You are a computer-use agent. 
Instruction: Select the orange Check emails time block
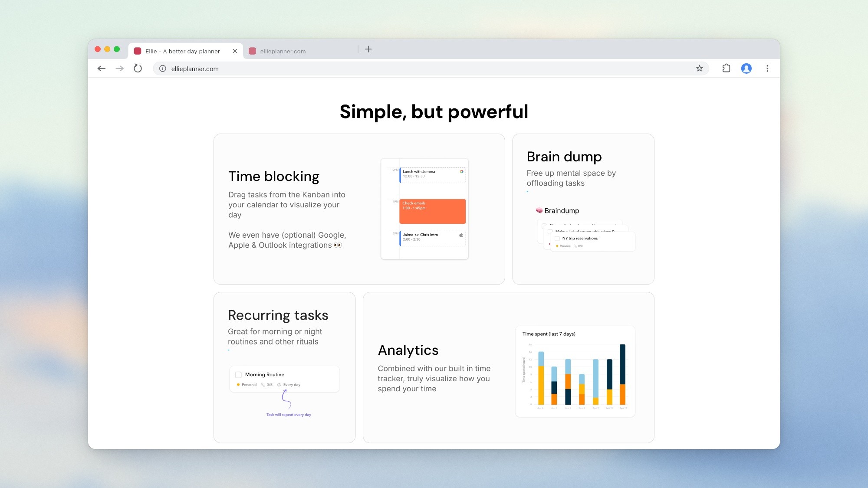click(432, 211)
